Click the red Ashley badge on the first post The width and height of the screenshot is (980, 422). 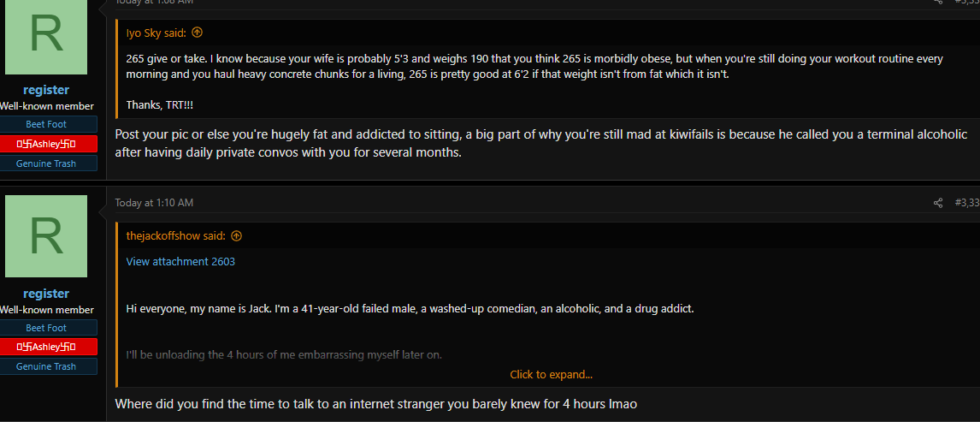pos(46,144)
